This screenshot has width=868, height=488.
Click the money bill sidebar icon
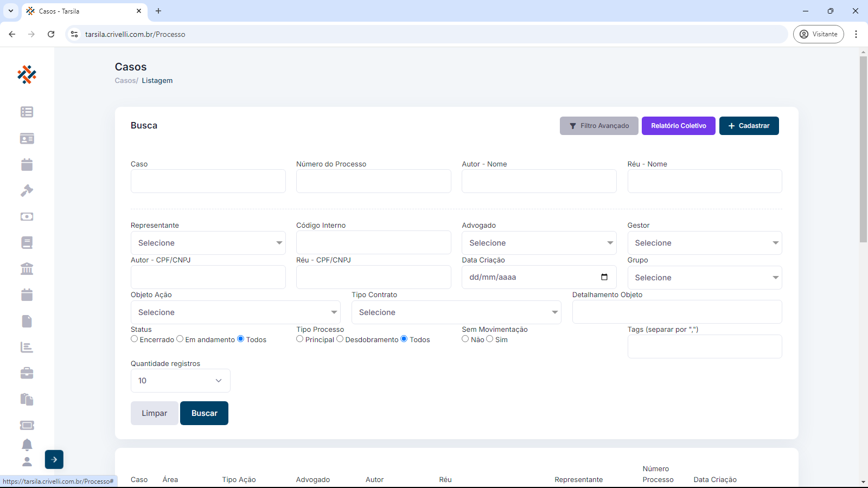pyautogui.click(x=27, y=216)
